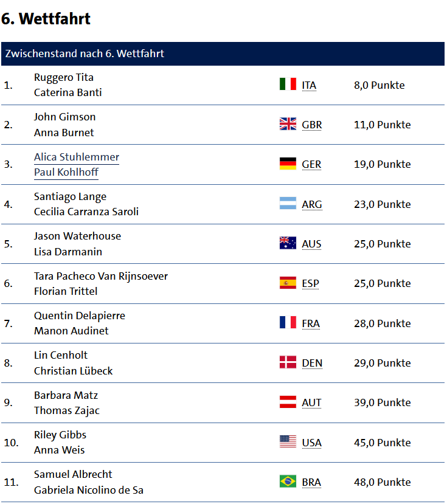
Task: Click the Argentine flag icon
Action: (288, 203)
